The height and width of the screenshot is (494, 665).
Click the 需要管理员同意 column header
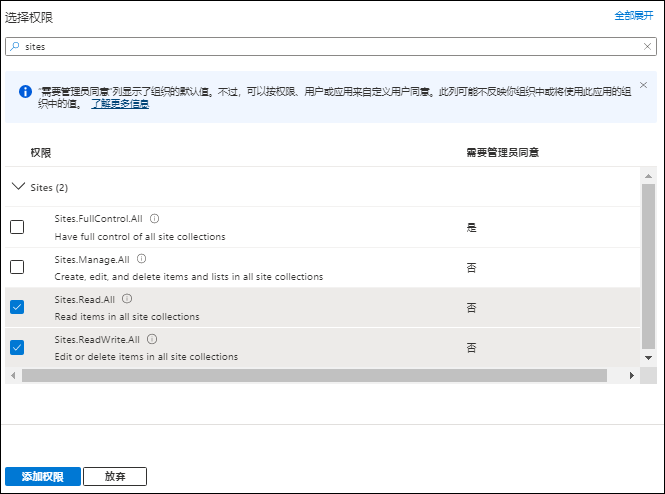pyautogui.click(x=503, y=153)
